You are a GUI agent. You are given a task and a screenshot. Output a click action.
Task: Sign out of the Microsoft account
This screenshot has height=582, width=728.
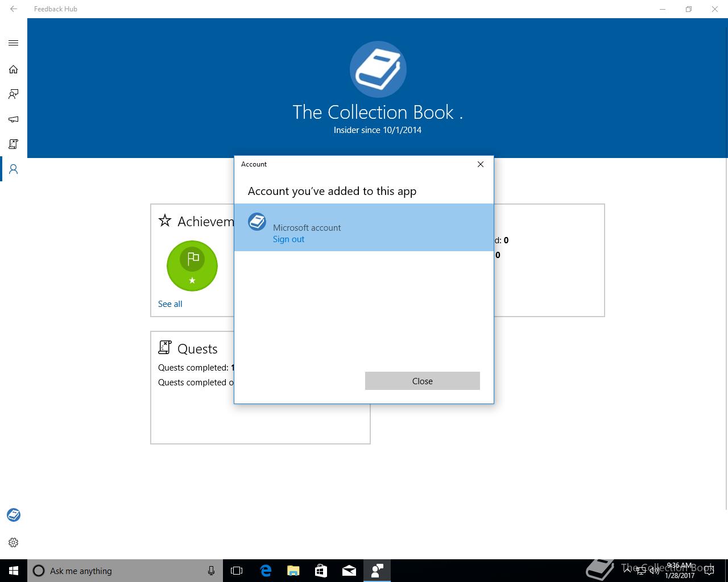[x=288, y=239]
